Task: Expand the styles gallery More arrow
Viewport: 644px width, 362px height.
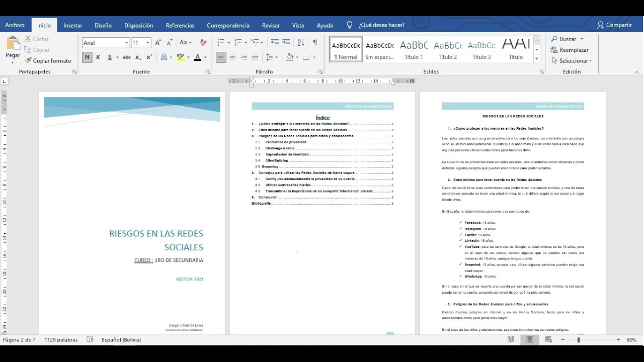Action: pos(537,59)
